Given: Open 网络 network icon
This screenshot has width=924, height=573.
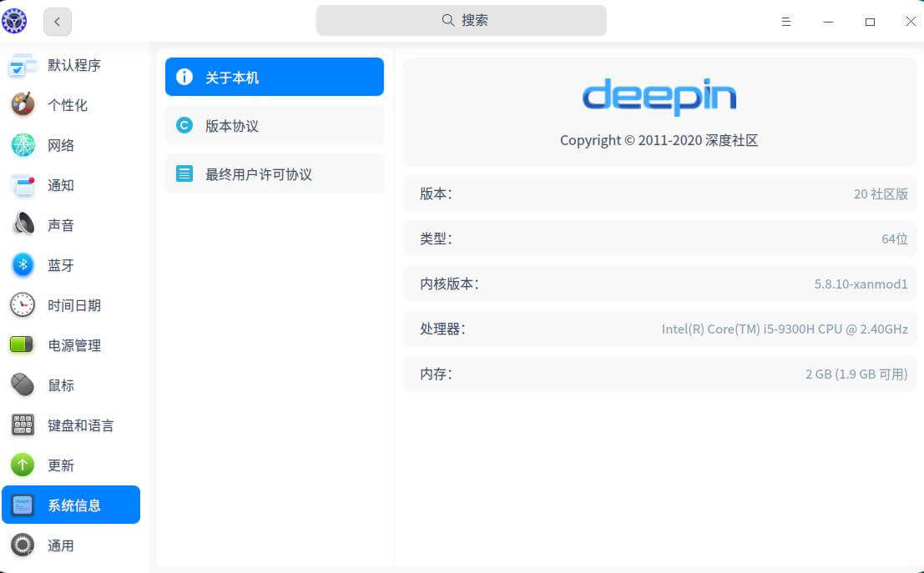Looking at the screenshot, I should pos(23,145).
